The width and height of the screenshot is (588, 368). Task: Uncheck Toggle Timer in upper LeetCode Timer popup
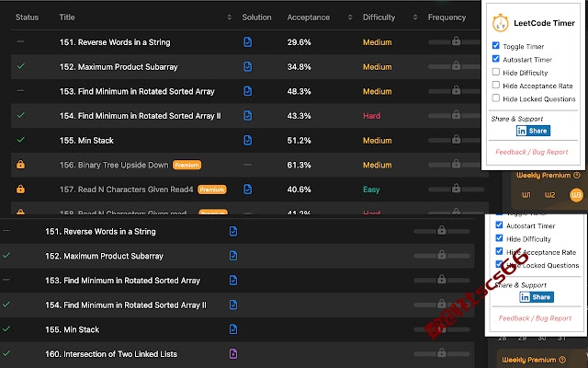[496, 45]
